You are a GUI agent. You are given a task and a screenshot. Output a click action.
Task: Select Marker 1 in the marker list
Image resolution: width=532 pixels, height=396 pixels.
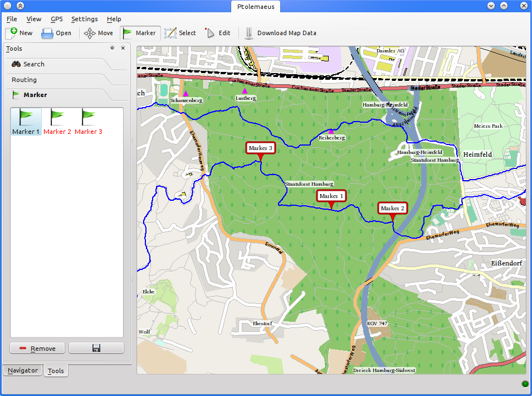(x=26, y=122)
